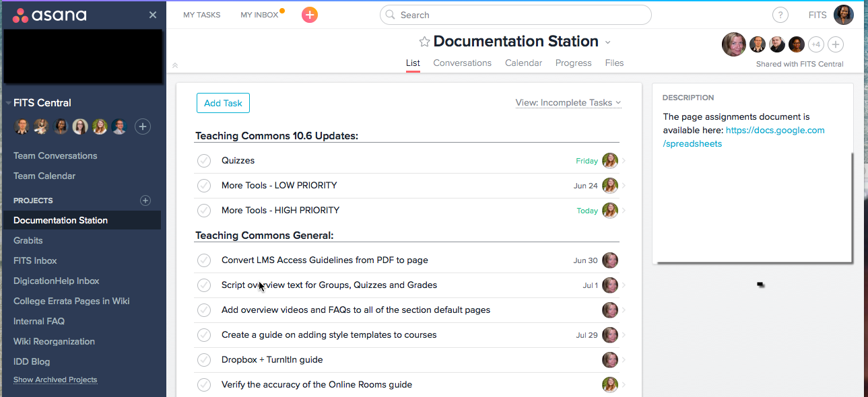Viewport: 868px width, 397px height.
Task: Open the Google Docs spreadsheet link
Action: (774, 131)
